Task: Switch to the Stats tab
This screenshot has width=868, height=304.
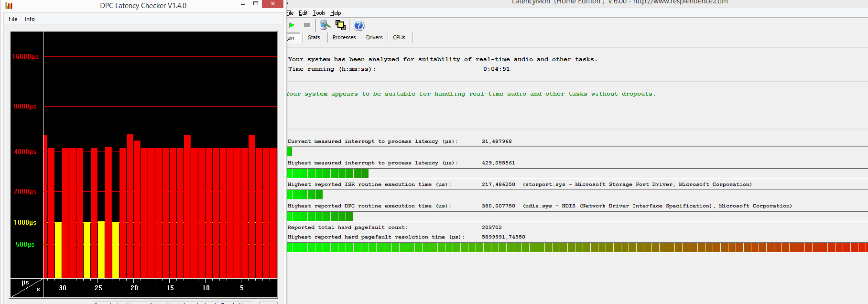Action: click(x=314, y=38)
